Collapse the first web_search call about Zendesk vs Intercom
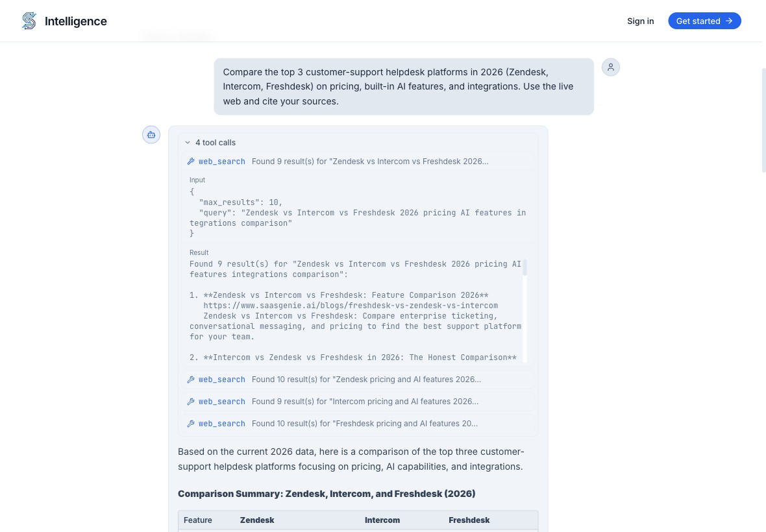Screen dimensions: 766x532 (x=358, y=162)
